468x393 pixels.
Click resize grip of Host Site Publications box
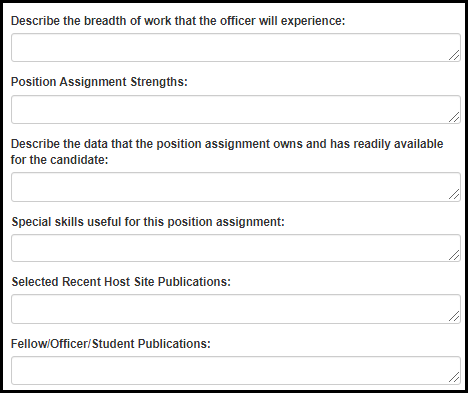point(454,316)
